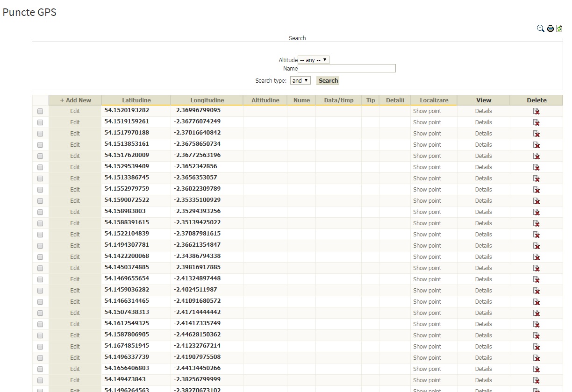Viewport: 572px width, 392px height.
Task: Click the magnifier search icon at top right
Action: tap(541, 29)
